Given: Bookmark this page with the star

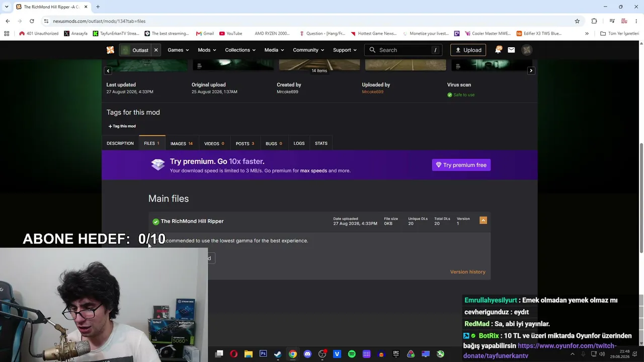Looking at the screenshot, I should point(577,21).
